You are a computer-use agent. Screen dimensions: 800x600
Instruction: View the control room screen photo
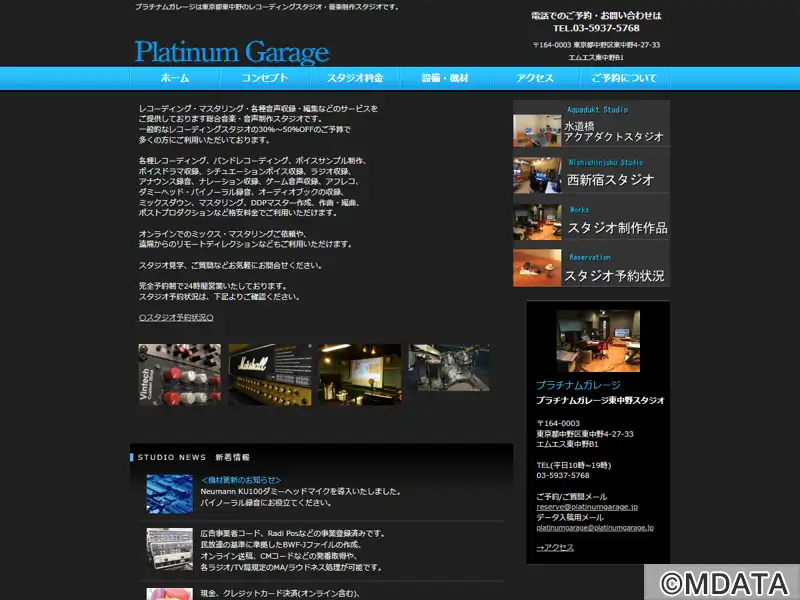[x=360, y=374]
